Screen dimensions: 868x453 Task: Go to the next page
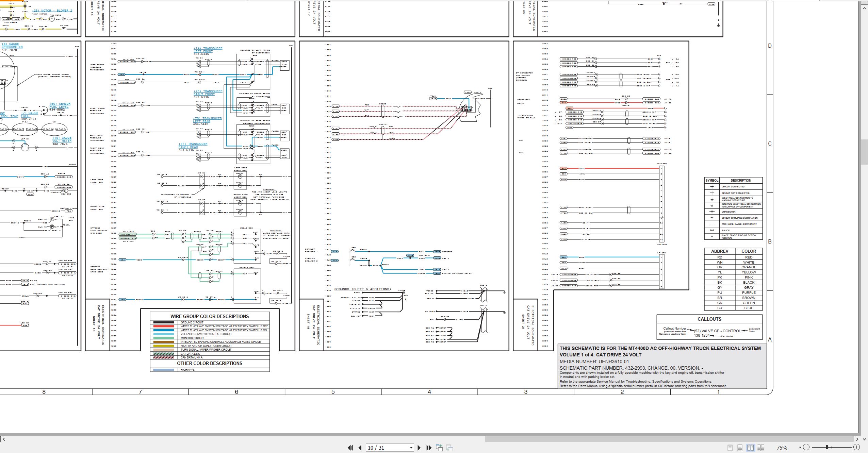419,448
